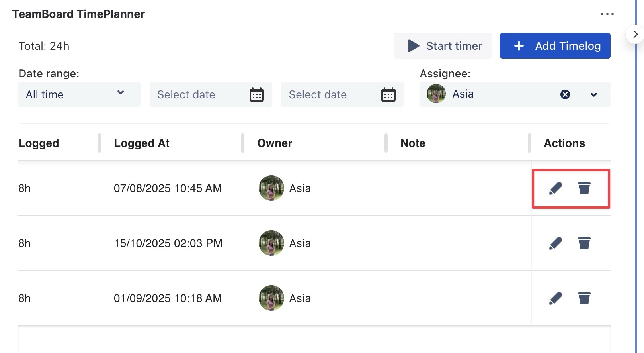Delete the 07/08/2025 timelog entry
Image resolution: width=644 pixels, height=353 pixels.
point(584,188)
